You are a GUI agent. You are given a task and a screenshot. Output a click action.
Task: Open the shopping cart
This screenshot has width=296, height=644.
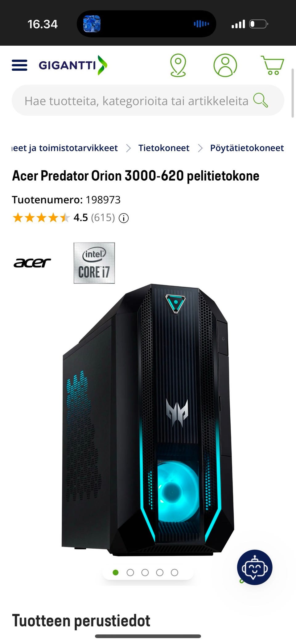click(x=272, y=65)
